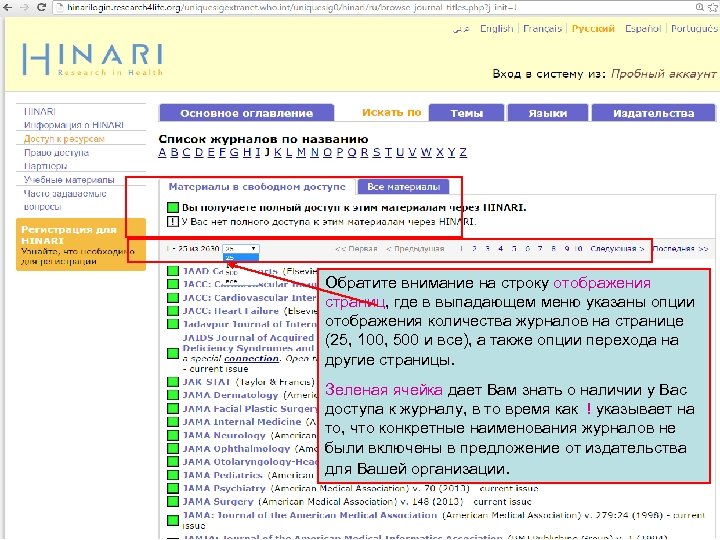Viewport: 720px width, 540px height.
Task: Click the HINARI logo
Action: [x=93, y=59]
